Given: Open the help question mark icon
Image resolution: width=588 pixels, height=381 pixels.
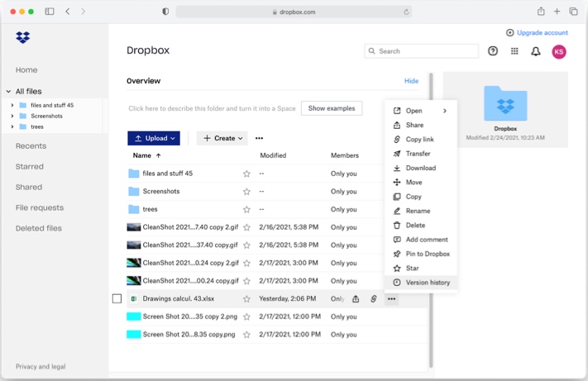Looking at the screenshot, I should pyautogui.click(x=493, y=51).
